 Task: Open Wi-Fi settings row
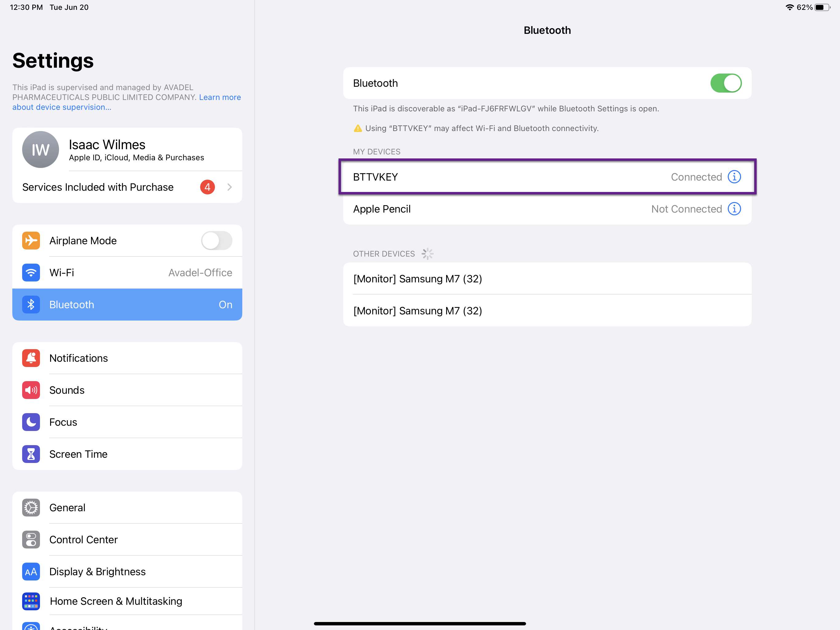127,273
